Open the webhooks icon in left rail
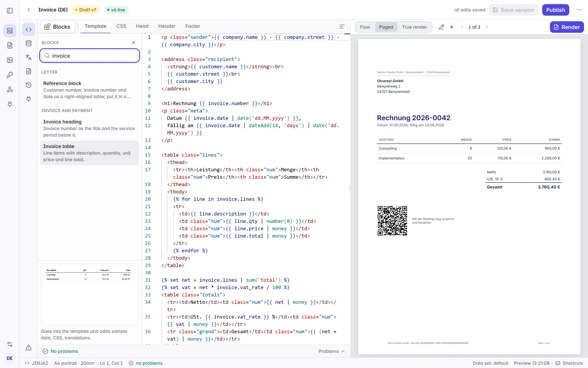 pyautogui.click(x=10, y=90)
